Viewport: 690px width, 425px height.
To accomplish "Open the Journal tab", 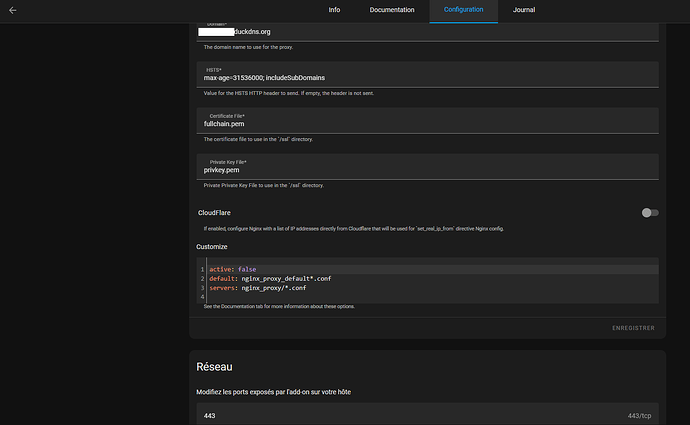I will pyautogui.click(x=523, y=10).
